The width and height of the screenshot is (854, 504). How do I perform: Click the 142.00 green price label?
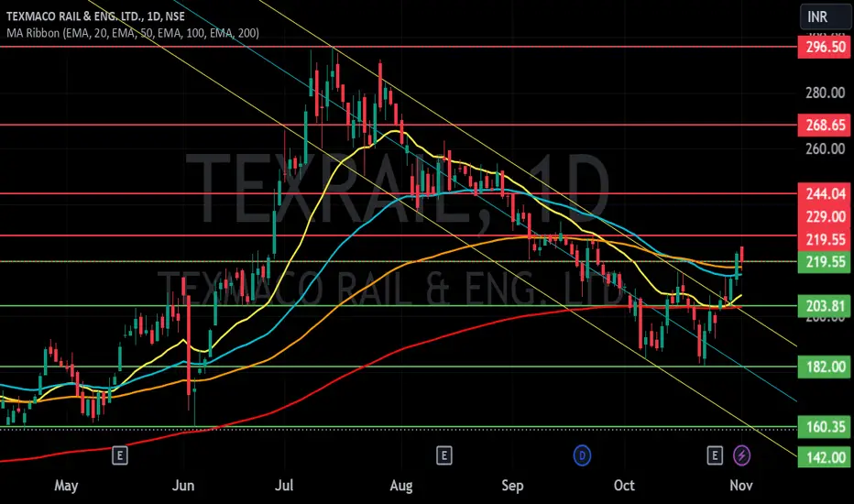[825, 456]
